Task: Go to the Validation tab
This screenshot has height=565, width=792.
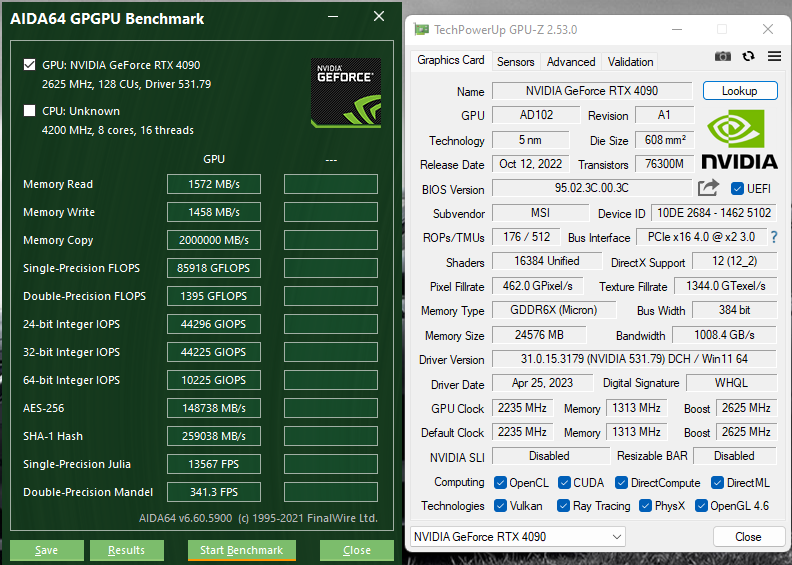Action: point(630,62)
